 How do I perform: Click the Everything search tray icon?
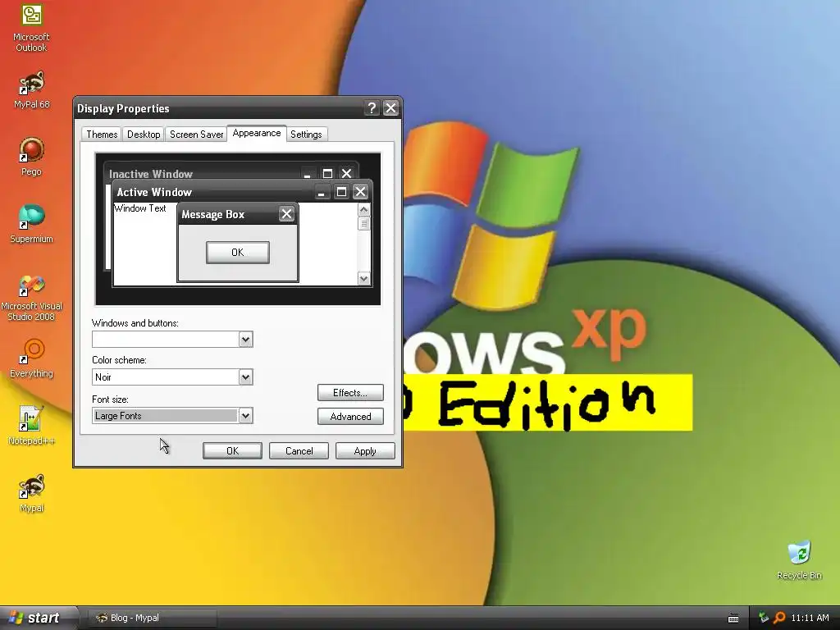click(779, 618)
